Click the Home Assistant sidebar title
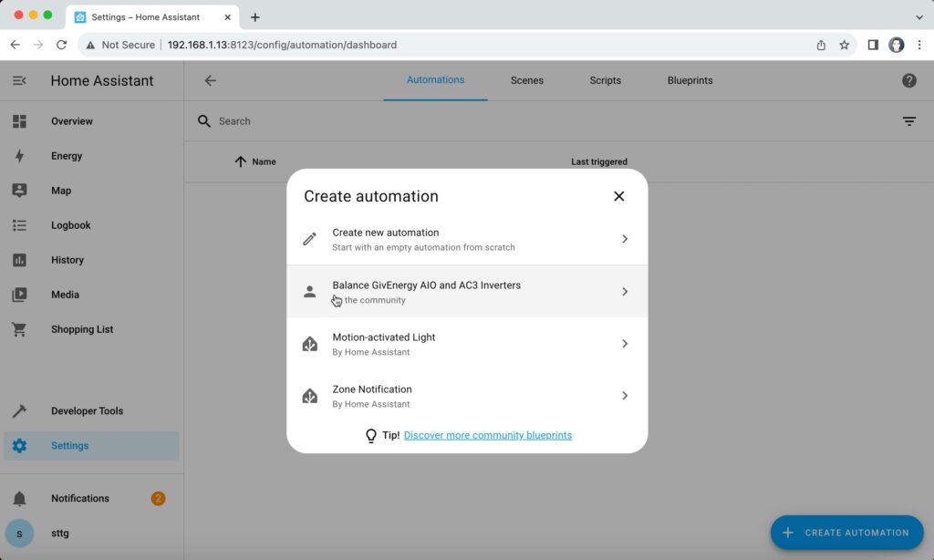 [x=102, y=80]
